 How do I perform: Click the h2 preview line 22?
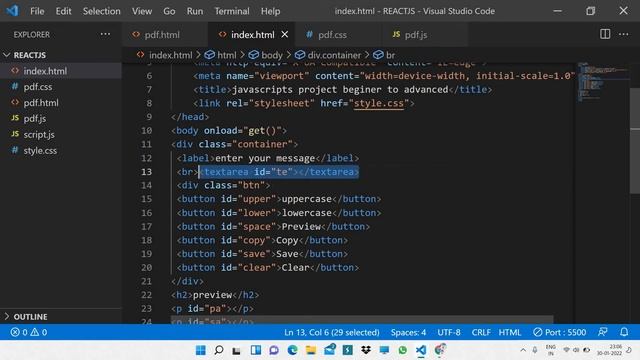[x=215, y=295]
